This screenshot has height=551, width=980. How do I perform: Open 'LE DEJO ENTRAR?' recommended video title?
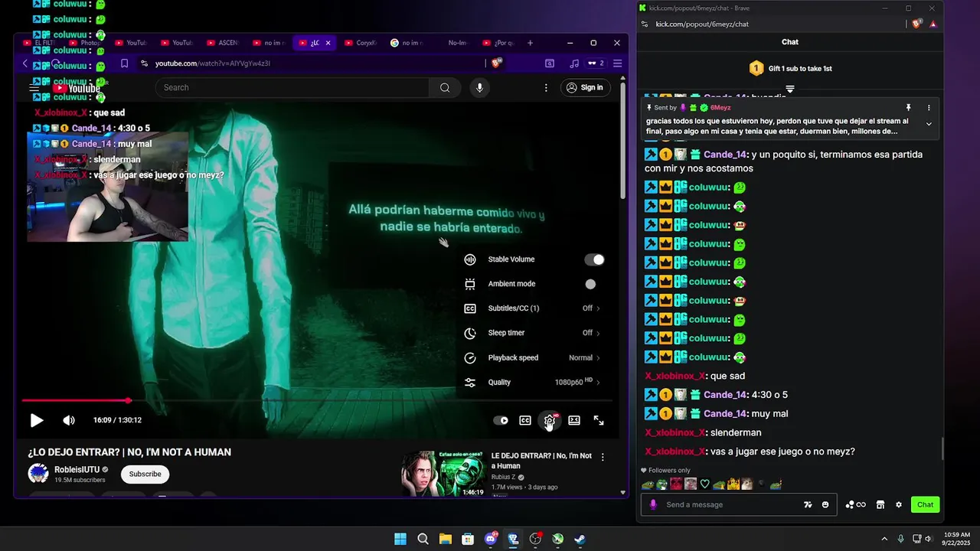point(541,461)
